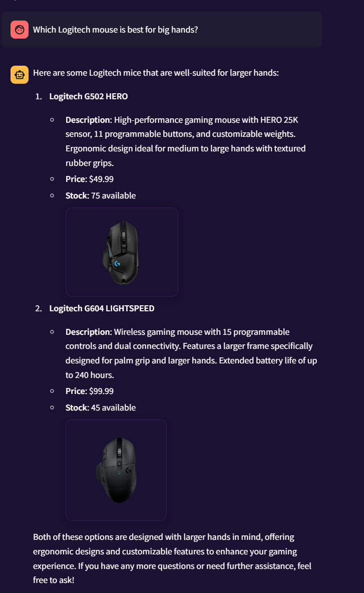This screenshot has height=593, width=364.
Task: Click the yellow robot assistant avatar
Action: click(20, 75)
